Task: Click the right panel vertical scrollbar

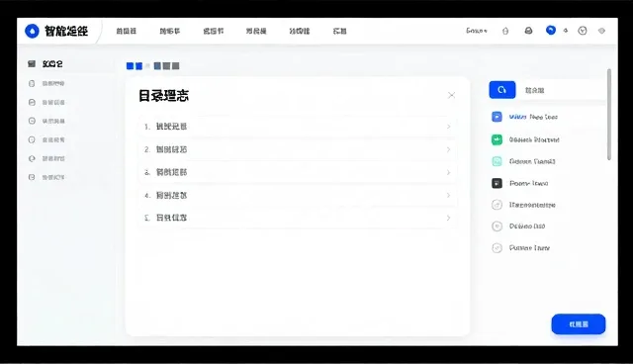Action: (x=609, y=115)
